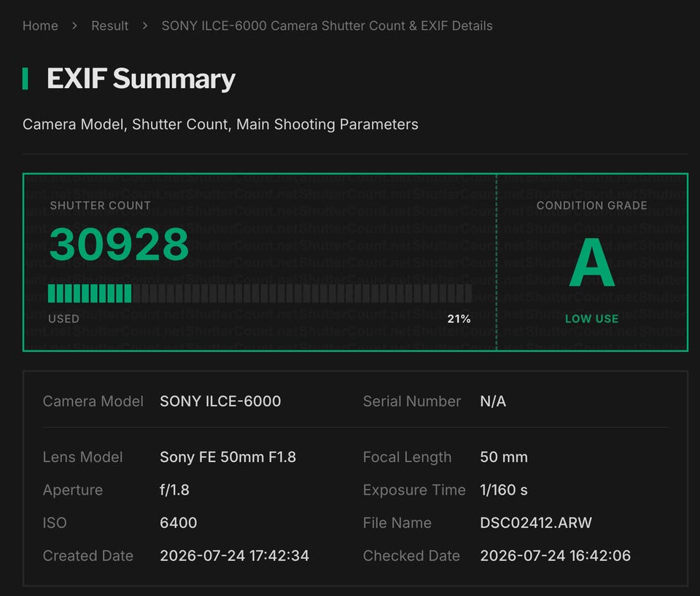The height and width of the screenshot is (596, 700).
Task: Click the condition grade A letter
Action: [592, 263]
